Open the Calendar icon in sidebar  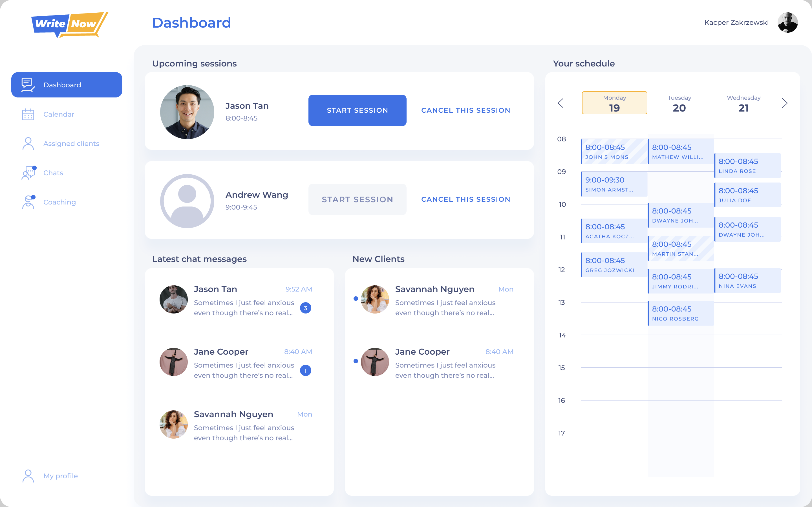click(28, 114)
